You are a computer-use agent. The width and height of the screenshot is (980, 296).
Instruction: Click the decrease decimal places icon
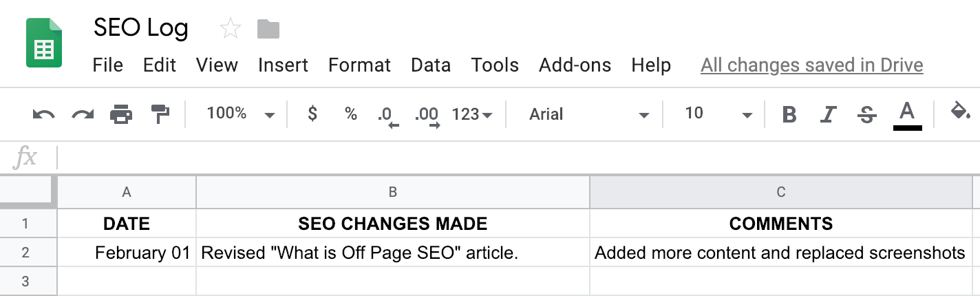[x=387, y=115]
